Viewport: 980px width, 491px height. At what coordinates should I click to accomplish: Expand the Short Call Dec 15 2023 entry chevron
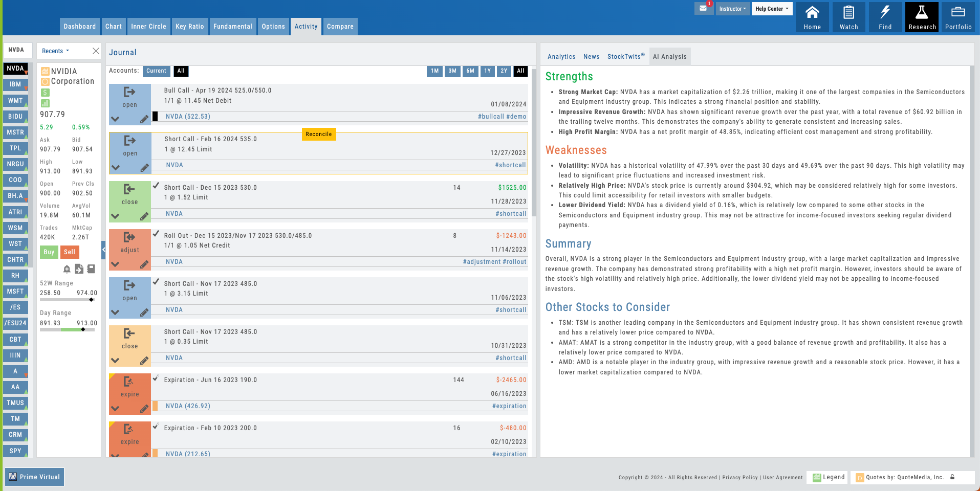[115, 216]
